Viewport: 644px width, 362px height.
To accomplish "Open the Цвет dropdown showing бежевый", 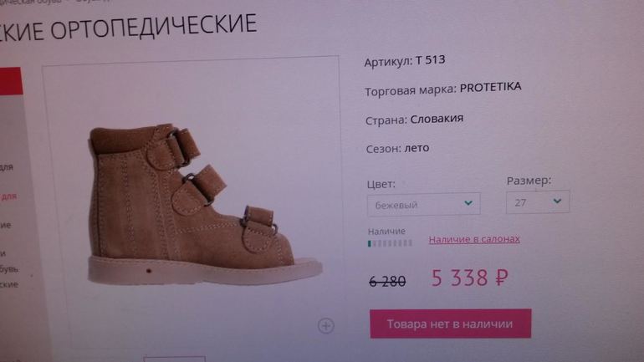I will click(x=423, y=204).
